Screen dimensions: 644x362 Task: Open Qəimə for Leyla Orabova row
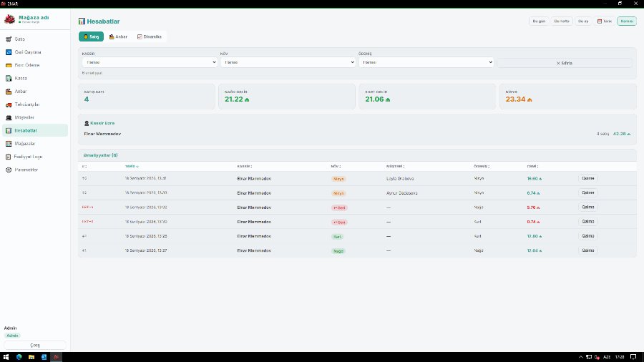point(587,179)
